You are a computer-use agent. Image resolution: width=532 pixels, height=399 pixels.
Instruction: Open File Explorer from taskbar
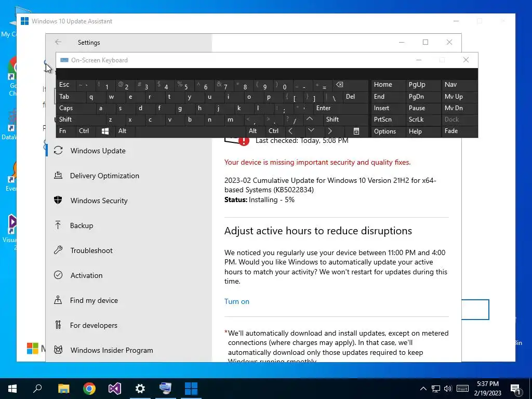63,389
